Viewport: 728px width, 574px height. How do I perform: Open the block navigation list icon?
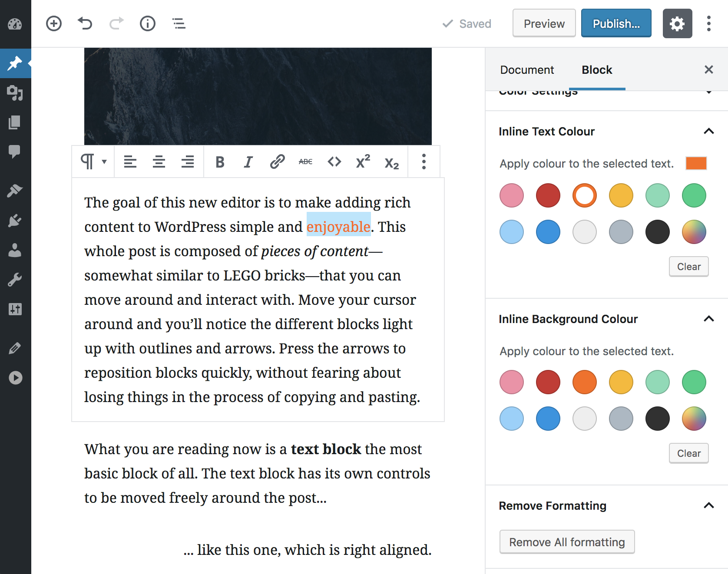point(179,23)
